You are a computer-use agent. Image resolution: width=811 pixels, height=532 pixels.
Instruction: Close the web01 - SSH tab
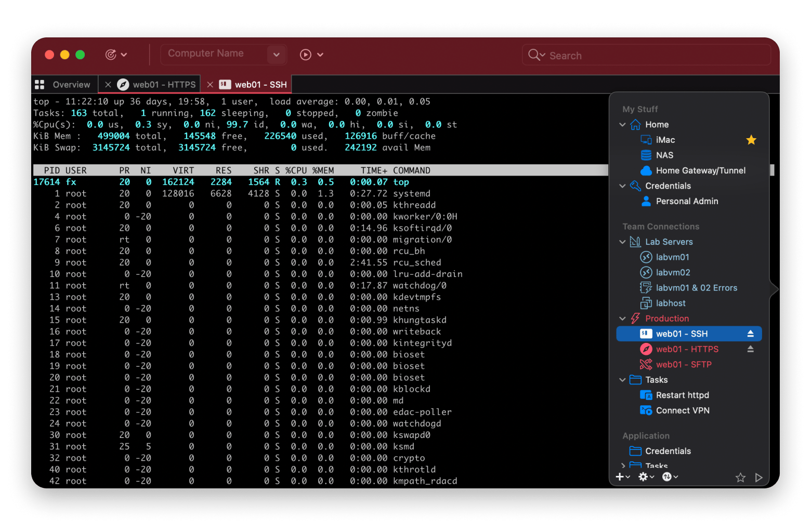pyautogui.click(x=210, y=85)
